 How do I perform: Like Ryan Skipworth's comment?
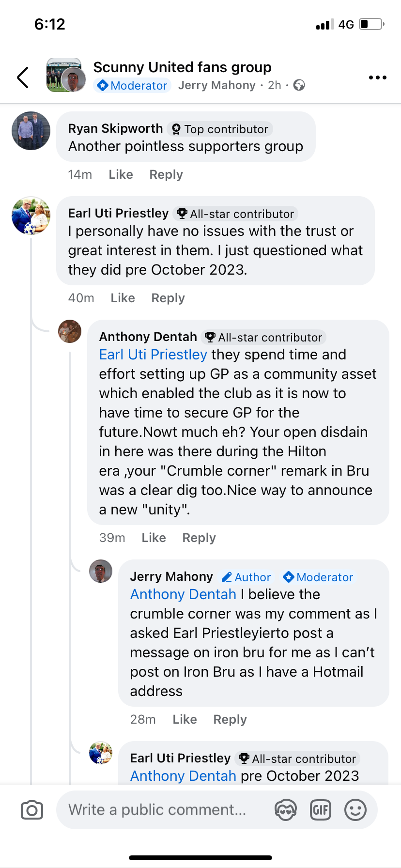[x=121, y=174]
